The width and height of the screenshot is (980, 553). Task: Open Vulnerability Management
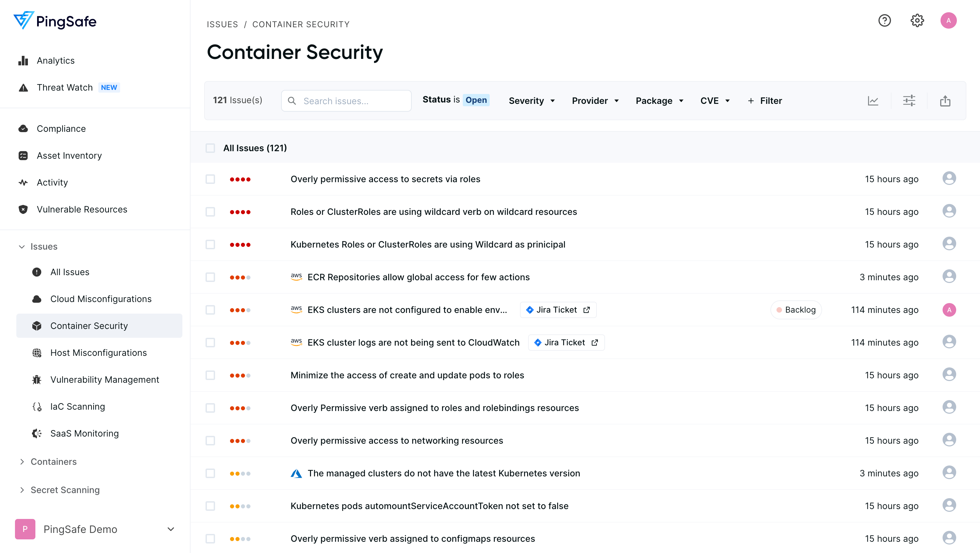105,379
